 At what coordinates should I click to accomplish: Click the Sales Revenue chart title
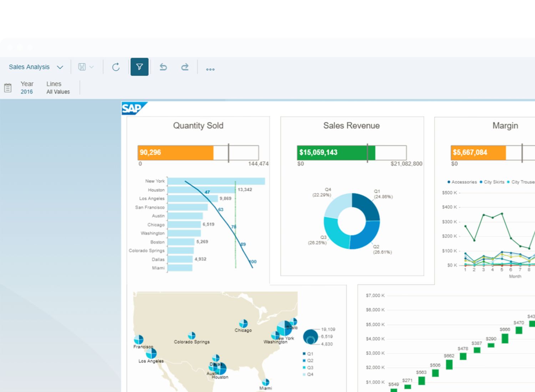[351, 125]
